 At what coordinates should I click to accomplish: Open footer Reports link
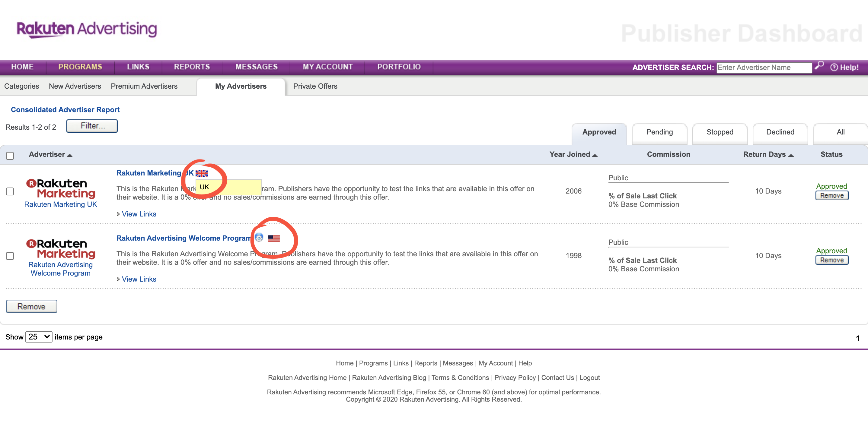pyautogui.click(x=426, y=363)
